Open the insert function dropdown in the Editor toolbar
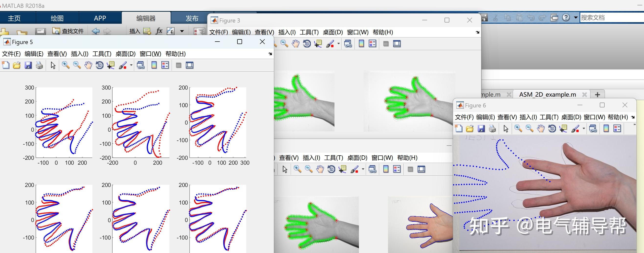The width and height of the screenshot is (644, 253). click(x=182, y=31)
